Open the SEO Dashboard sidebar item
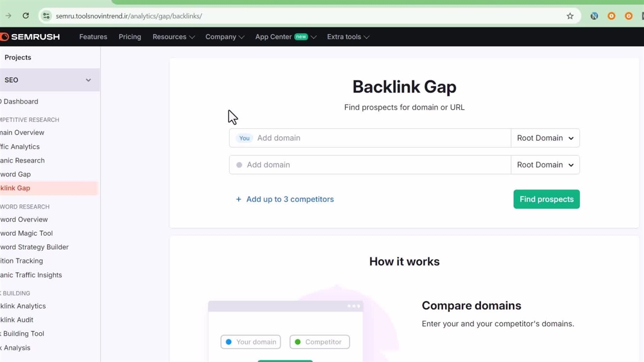This screenshot has height=362, width=644. click(19, 102)
